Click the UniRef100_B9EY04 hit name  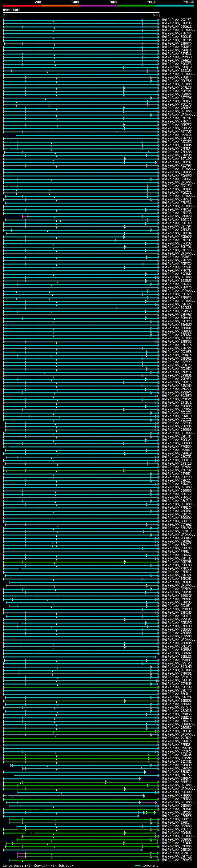pyautogui.click(x=177, y=91)
